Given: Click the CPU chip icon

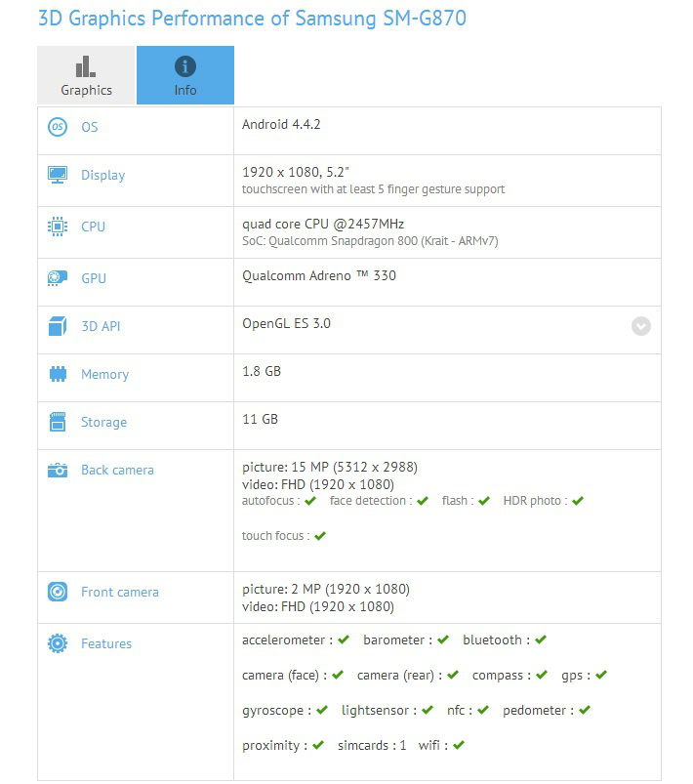Looking at the screenshot, I should (x=58, y=227).
